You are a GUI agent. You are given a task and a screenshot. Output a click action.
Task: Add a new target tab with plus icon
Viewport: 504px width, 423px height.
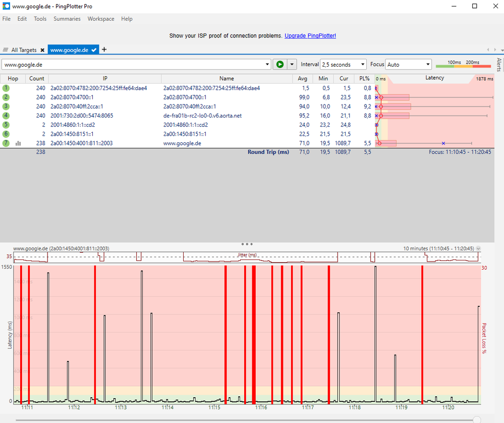[x=104, y=49]
